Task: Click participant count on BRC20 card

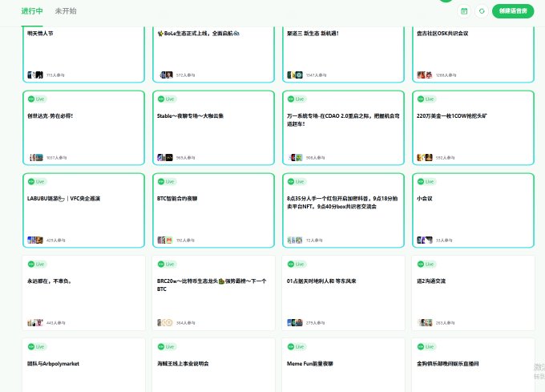Action: (186, 323)
